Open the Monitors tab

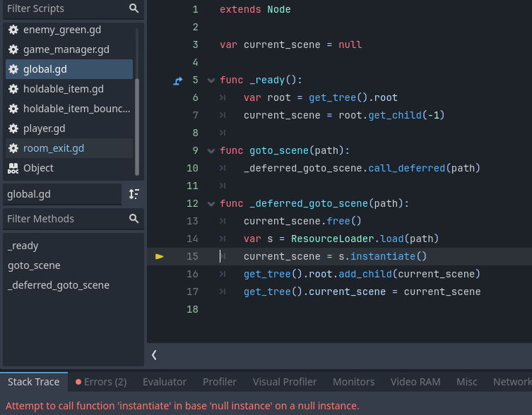click(x=353, y=382)
